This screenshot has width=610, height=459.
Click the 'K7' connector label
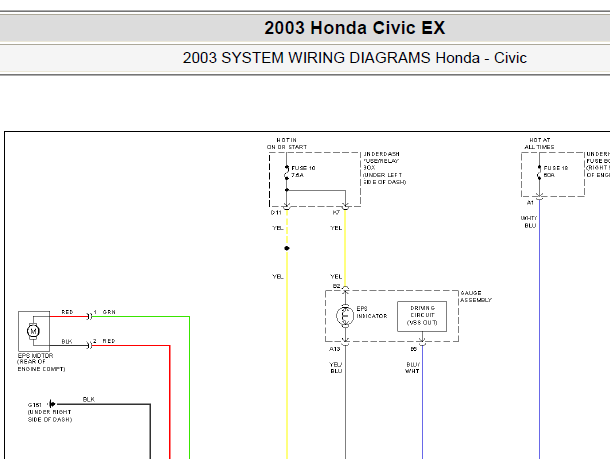pos(336,213)
